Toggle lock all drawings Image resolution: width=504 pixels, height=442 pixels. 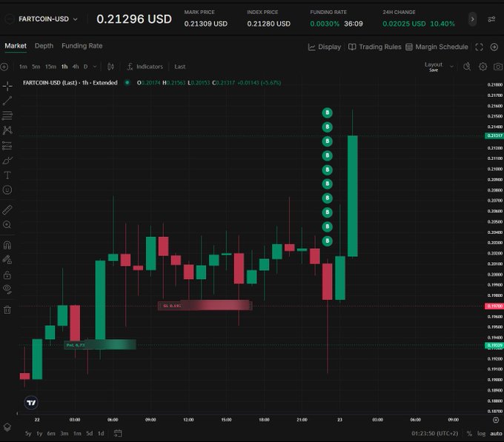pos(7,275)
